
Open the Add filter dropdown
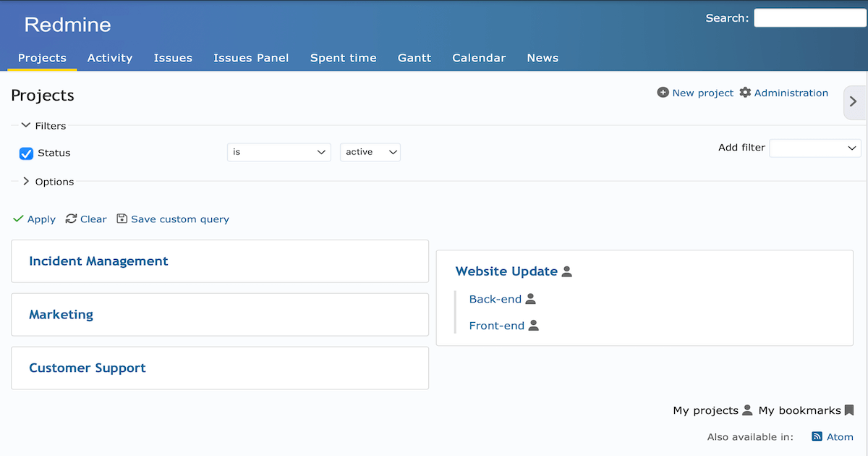pos(814,147)
